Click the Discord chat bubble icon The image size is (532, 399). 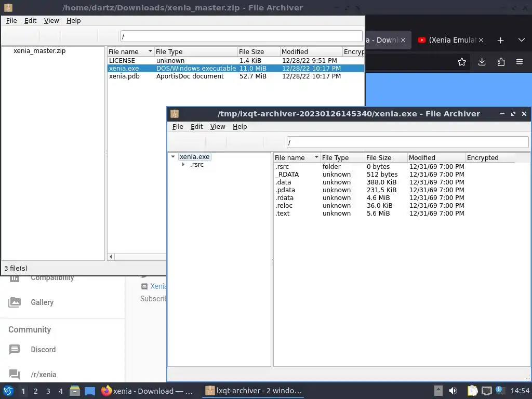click(x=15, y=349)
